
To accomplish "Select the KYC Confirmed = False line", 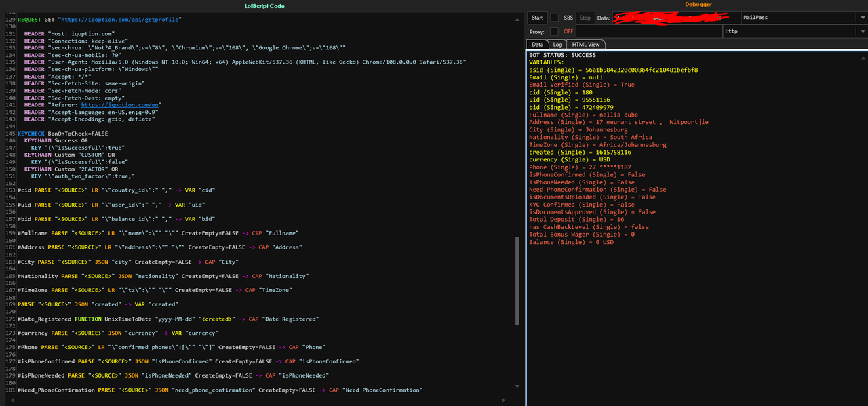I will click(x=582, y=204).
